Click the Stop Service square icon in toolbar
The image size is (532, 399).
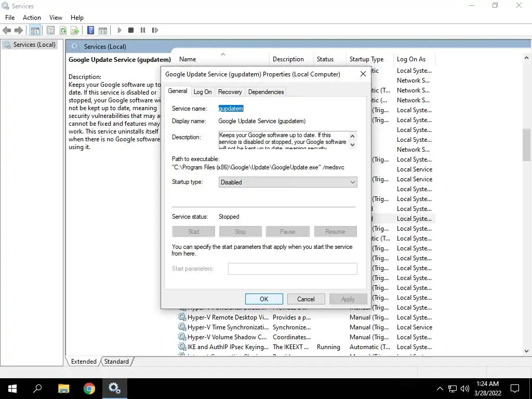131,30
